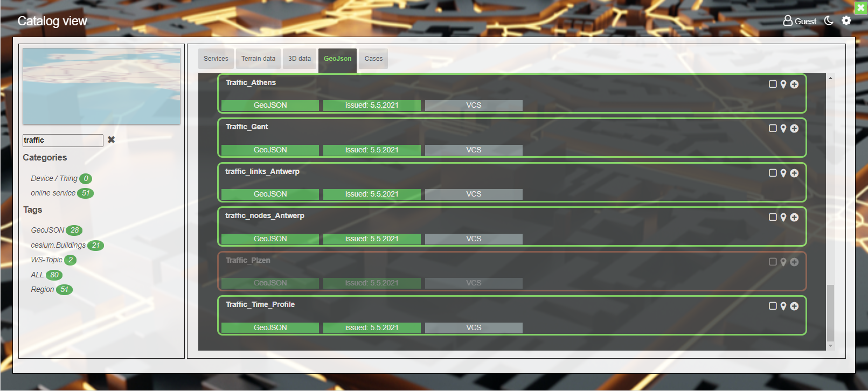868x391 pixels.
Task: Close the catalog view with green X
Action: pos(861,8)
